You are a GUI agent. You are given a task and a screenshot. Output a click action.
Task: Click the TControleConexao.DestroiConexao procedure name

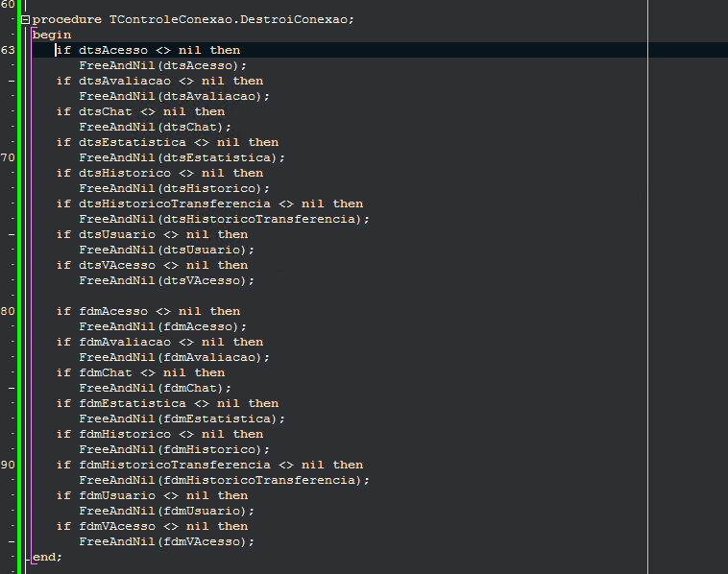pyautogui.click(x=231, y=19)
